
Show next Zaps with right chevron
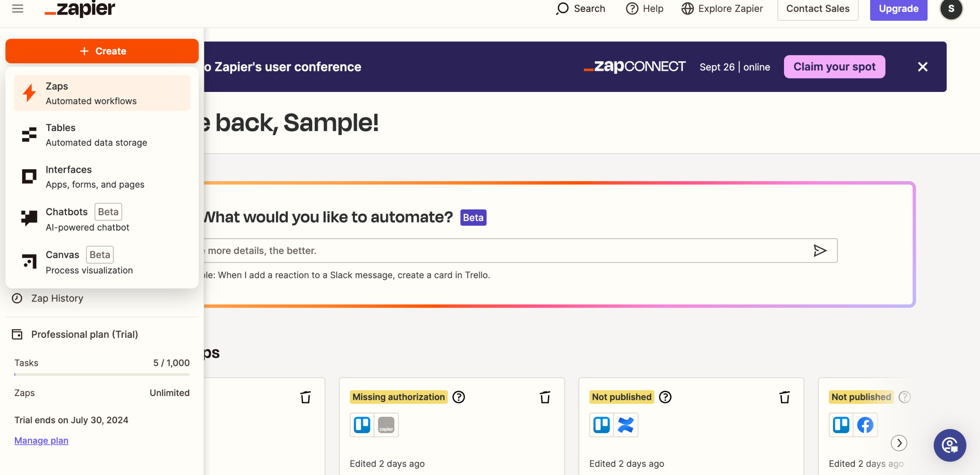899,443
